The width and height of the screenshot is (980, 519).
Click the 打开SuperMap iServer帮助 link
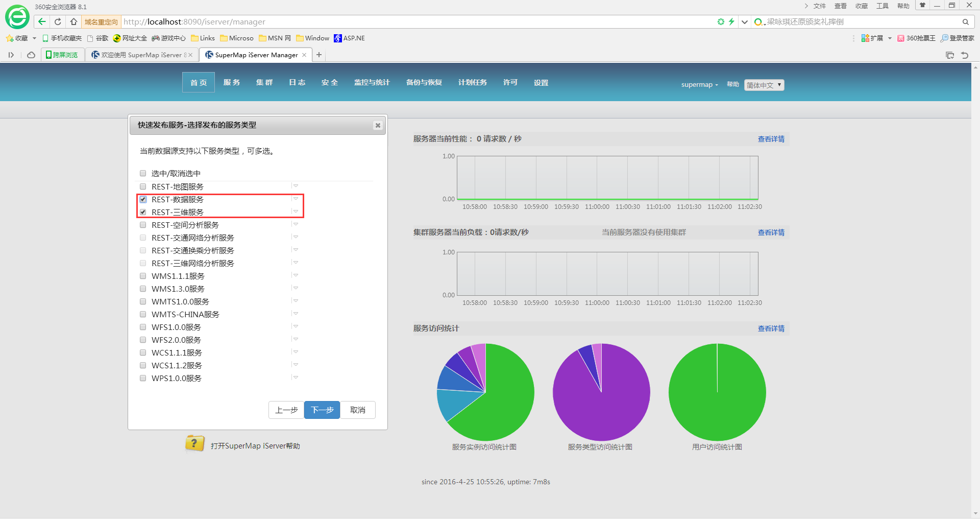click(x=255, y=446)
